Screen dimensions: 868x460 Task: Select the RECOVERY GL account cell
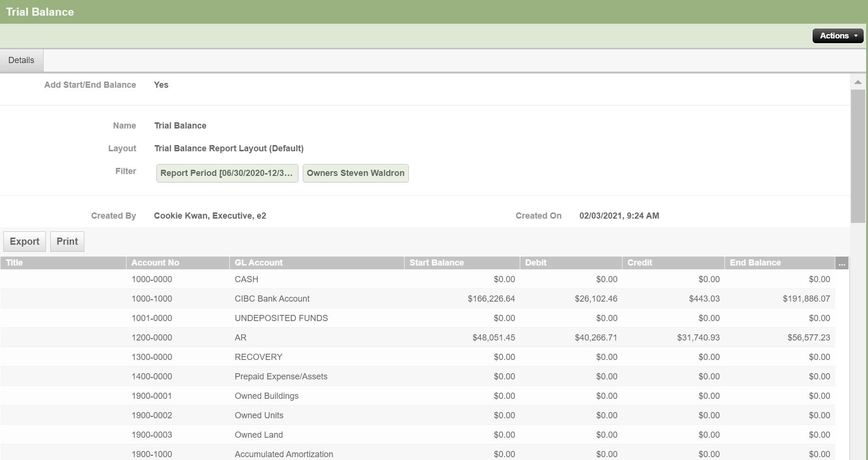258,357
